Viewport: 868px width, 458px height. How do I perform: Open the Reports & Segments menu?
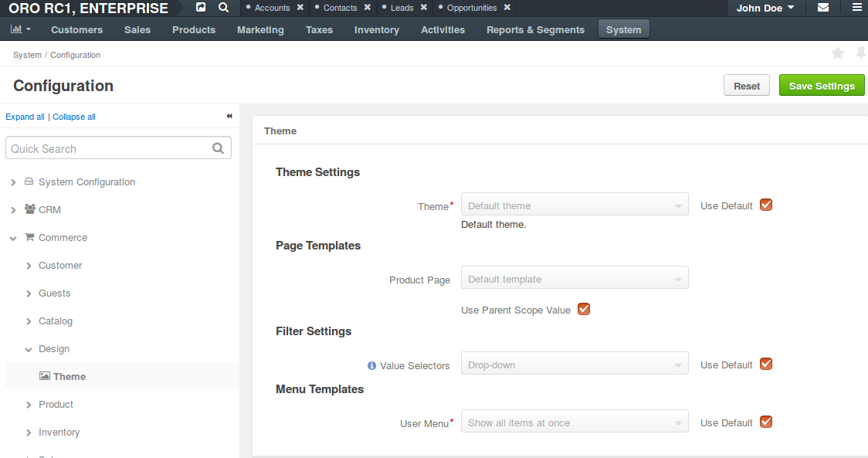(x=535, y=29)
